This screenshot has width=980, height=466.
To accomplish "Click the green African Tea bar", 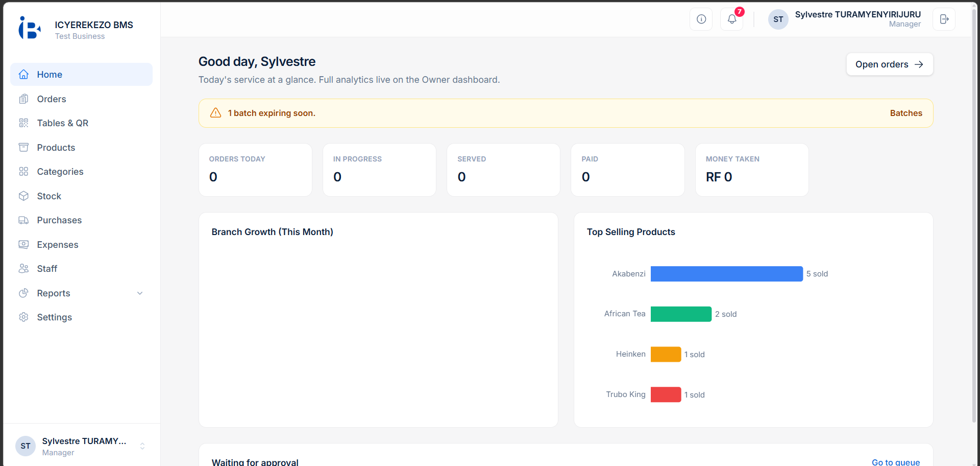I will (x=681, y=314).
